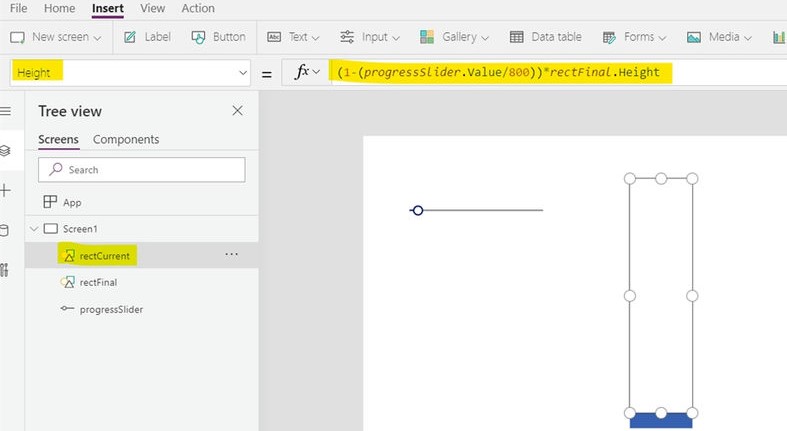Click the New screen dropdown
Viewport: 787px width, 431px height.
coord(56,37)
